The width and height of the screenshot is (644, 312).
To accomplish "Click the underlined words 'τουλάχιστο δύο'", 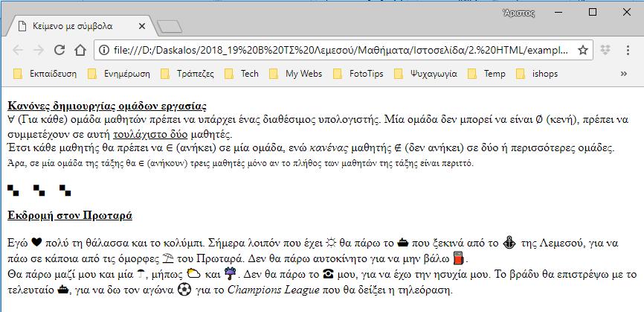I will [150, 134].
